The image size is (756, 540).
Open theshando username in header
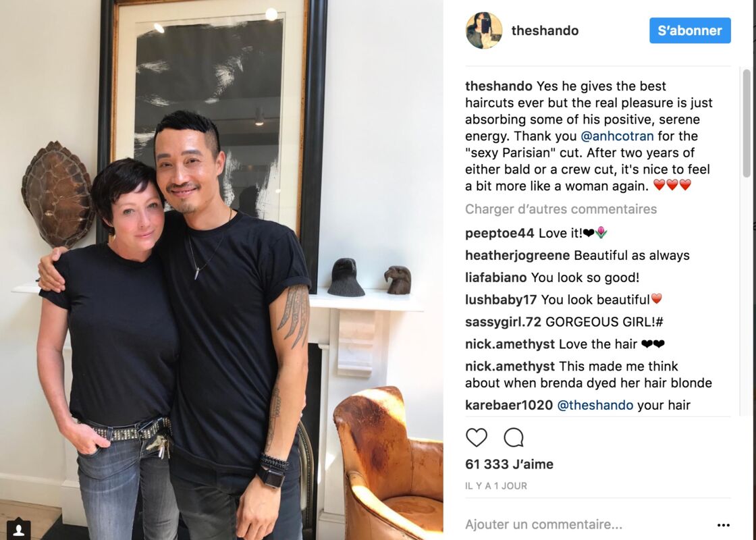tap(545, 30)
